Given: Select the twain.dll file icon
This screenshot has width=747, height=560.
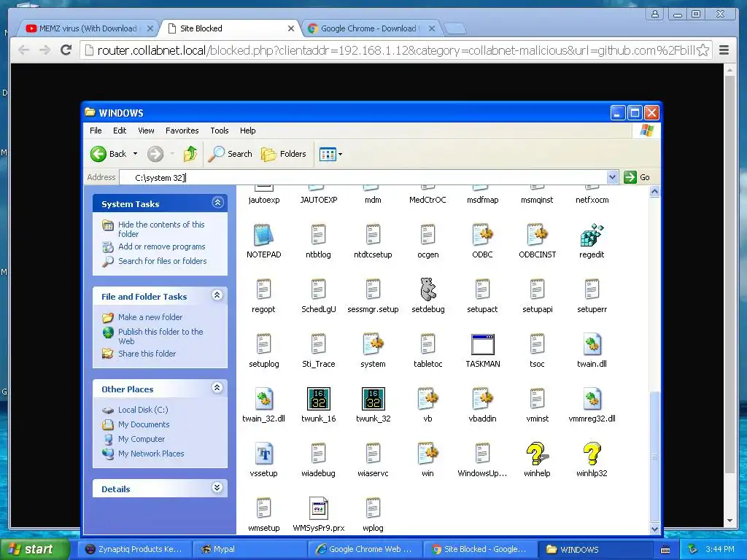Looking at the screenshot, I should pyautogui.click(x=592, y=344).
